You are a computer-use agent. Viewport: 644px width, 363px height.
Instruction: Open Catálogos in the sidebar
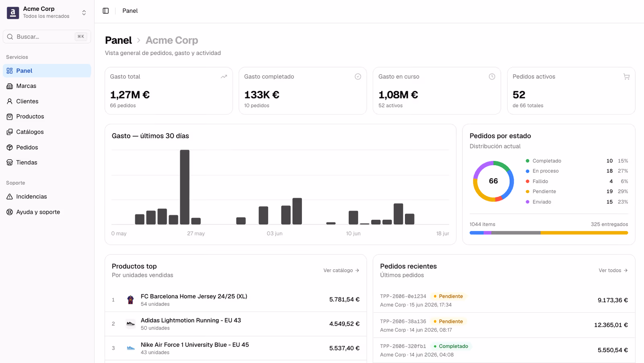pyautogui.click(x=47, y=132)
